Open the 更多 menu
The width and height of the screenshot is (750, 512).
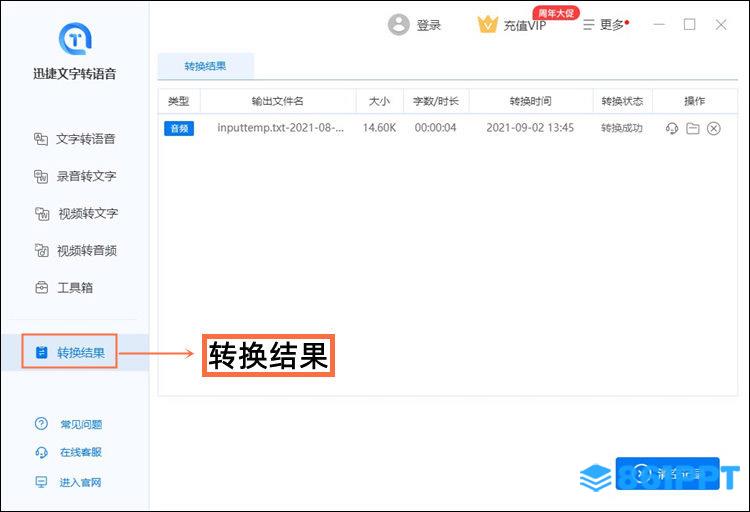(612, 25)
